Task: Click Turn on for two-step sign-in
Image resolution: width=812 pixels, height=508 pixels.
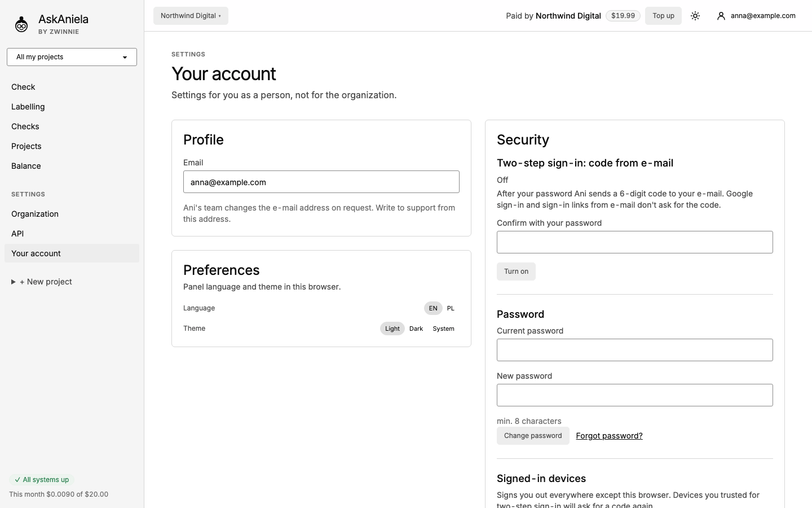Action: click(516, 271)
